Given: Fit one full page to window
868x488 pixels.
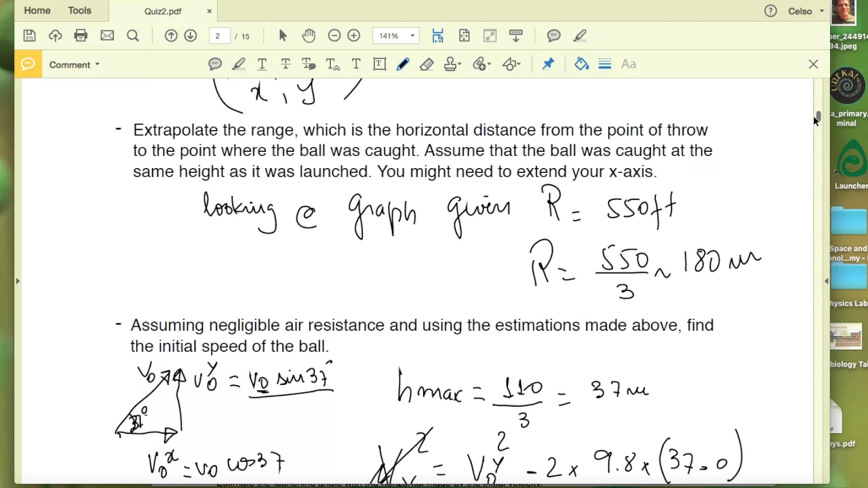Looking at the screenshot, I should coord(464,36).
